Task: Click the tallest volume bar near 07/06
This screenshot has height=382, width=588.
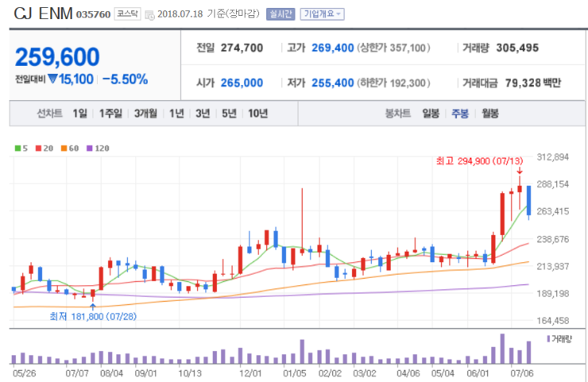Action: pos(502,349)
